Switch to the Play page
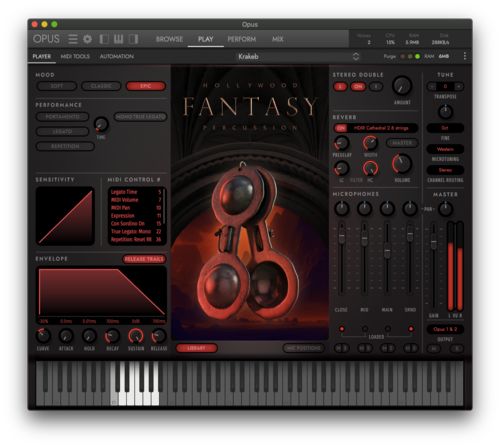Viewport: 500px width, 447px height. (206, 39)
